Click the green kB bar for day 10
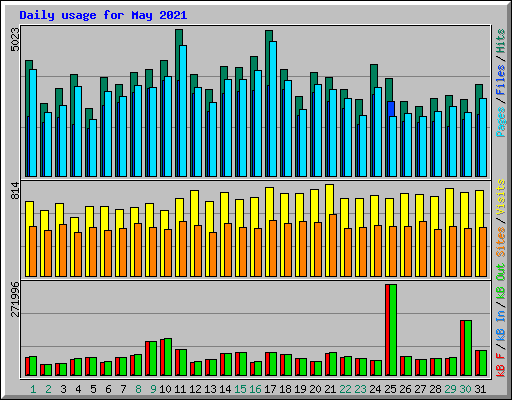The width and height of the screenshot is (512, 400). [168, 357]
